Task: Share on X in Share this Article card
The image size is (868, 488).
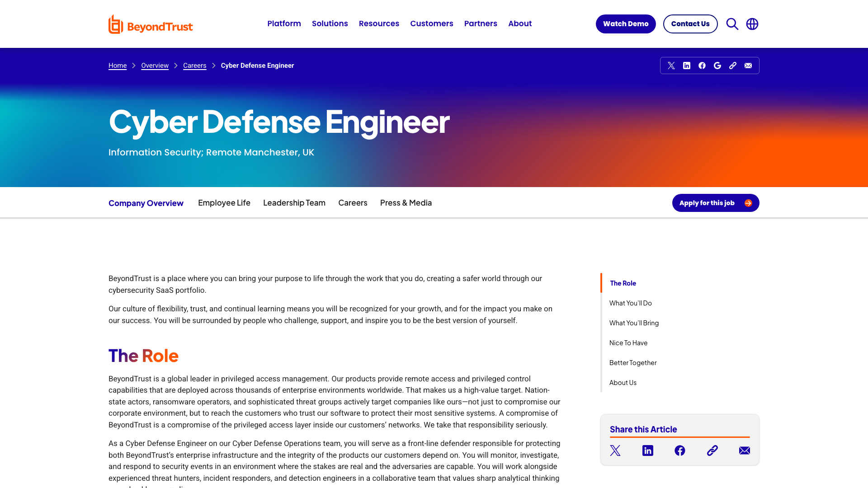Action: pyautogui.click(x=615, y=450)
